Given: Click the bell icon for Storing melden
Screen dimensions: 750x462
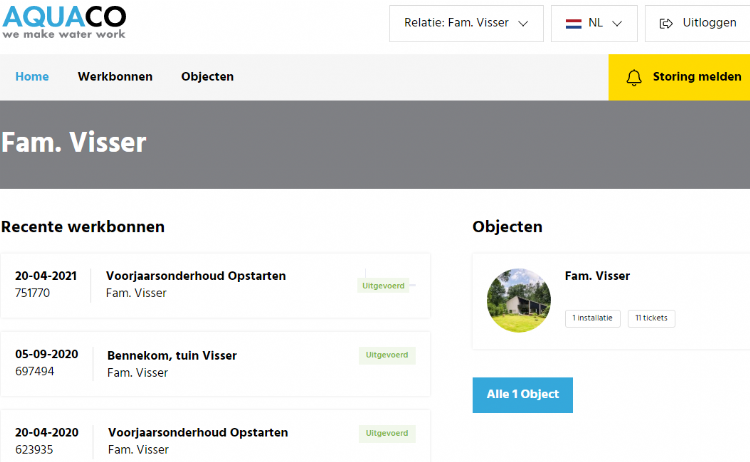Looking at the screenshot, I should [x=634, y=77].
